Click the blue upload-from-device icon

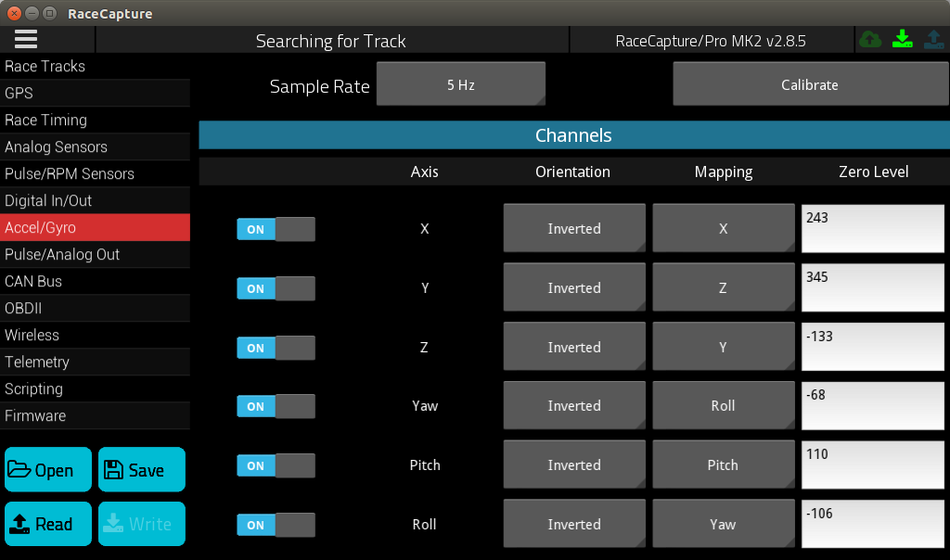(933, 40)
